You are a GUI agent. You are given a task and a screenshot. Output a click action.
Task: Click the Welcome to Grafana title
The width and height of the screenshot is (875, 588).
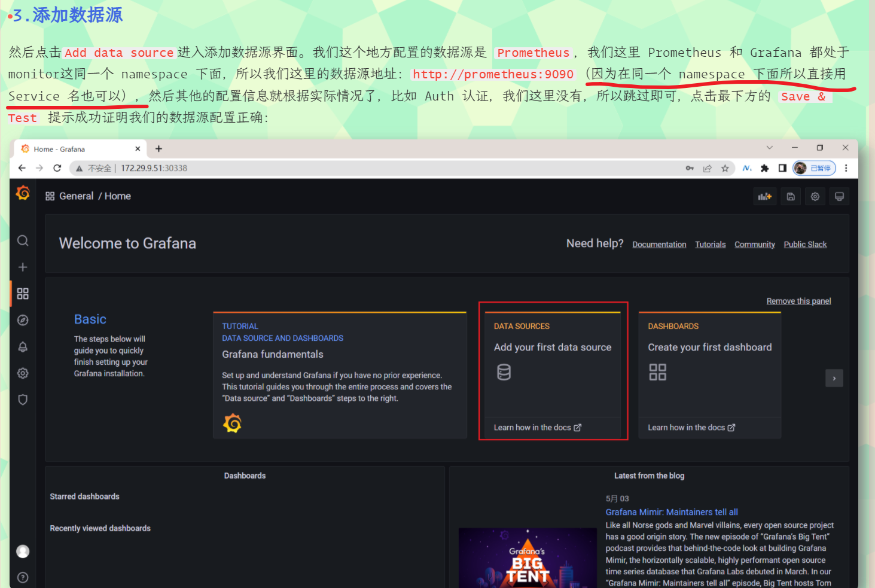coord(127,243)
